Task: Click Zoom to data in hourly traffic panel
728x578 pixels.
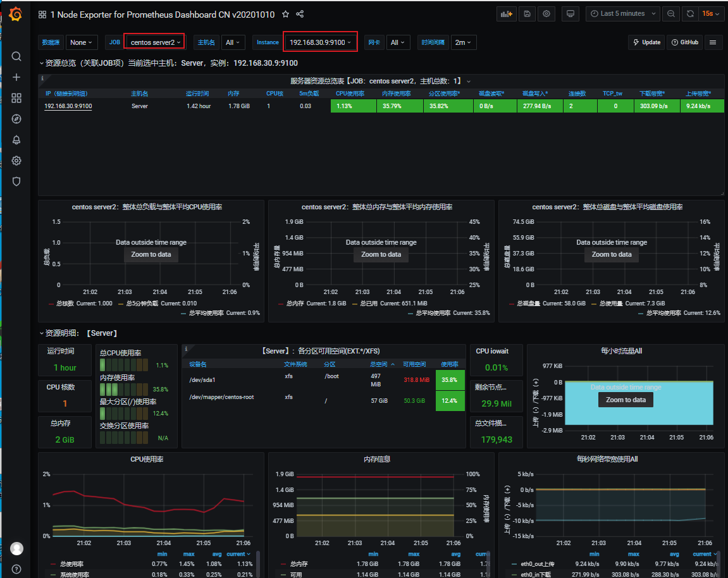Action: [x=626, y=400]
